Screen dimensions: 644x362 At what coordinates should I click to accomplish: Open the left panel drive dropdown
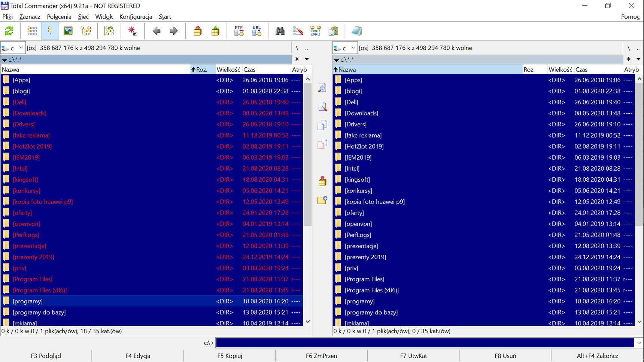[x=13, y=48]
